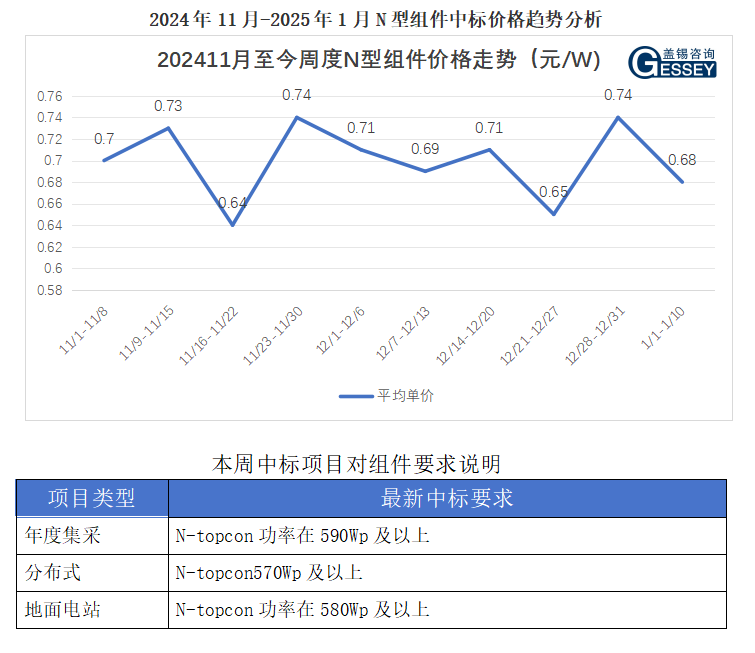Click the blue legend line marker for 平均单价
This screenshot has width=755, height=653.
pyautogui.click(x=355, y=395)
